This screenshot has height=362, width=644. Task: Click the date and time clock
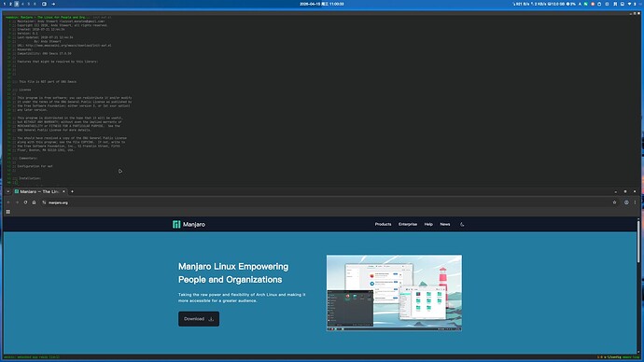322,4
